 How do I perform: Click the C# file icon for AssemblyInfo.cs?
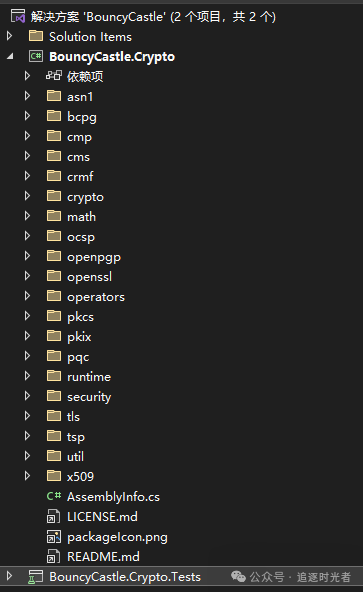click(x=54, y=496)
